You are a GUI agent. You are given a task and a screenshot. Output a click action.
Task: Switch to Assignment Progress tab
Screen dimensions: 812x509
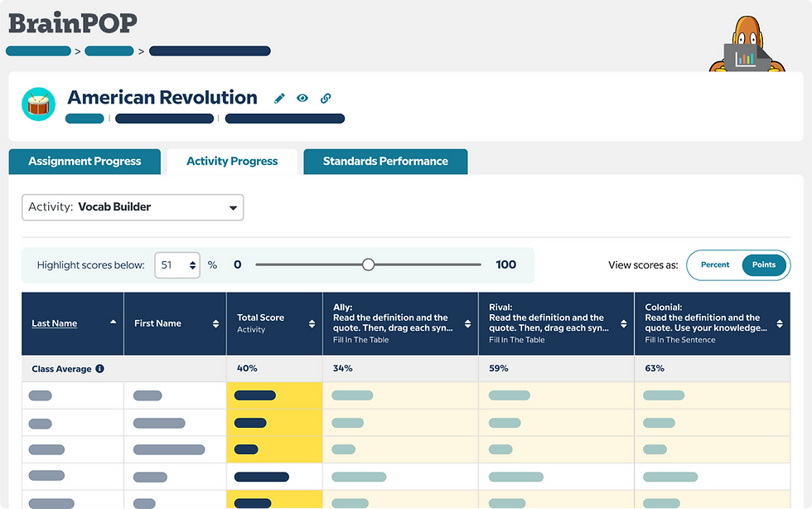[x=85, y=161]
